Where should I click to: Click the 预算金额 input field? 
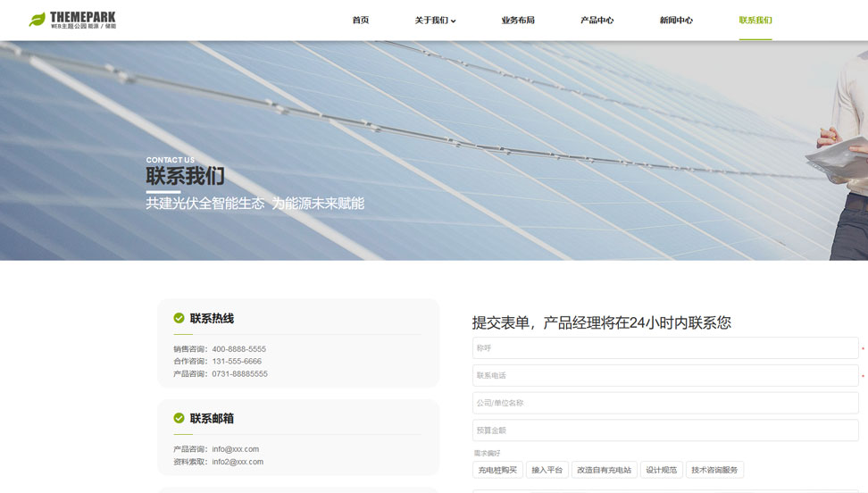tap(665, 430)
